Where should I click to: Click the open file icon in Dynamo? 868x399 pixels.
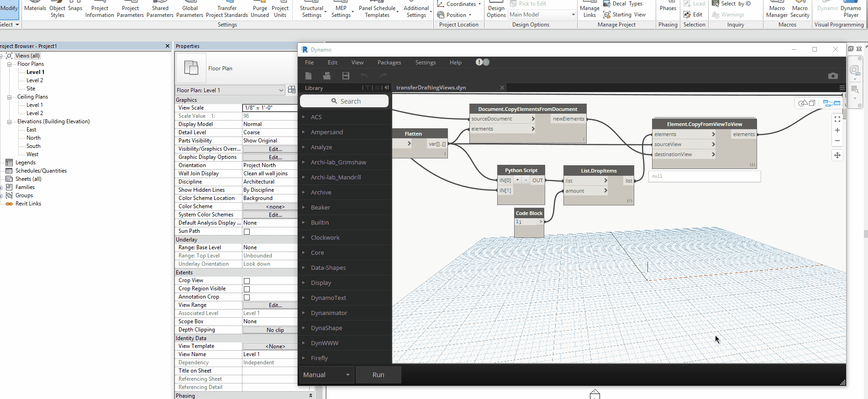point(326,75)
